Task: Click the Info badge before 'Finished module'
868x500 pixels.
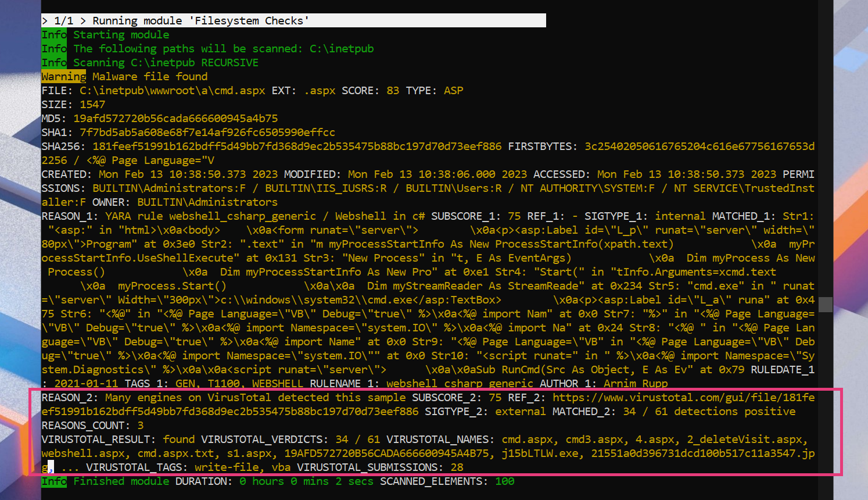Action: tap(54, 481)
